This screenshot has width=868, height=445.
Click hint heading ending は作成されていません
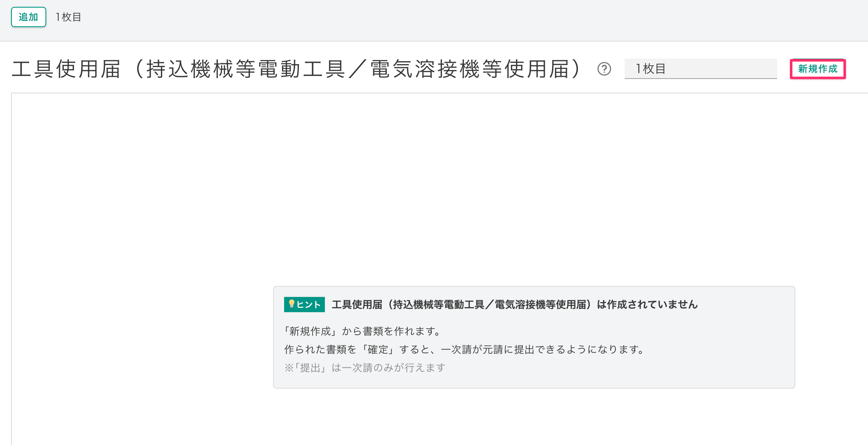514,304
